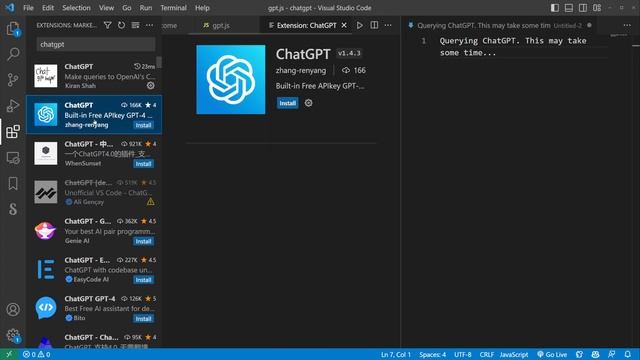Screen dimensions: 640x360
Task: Click the Ln 7, Col 1 status item
Action: click(396, 354)
